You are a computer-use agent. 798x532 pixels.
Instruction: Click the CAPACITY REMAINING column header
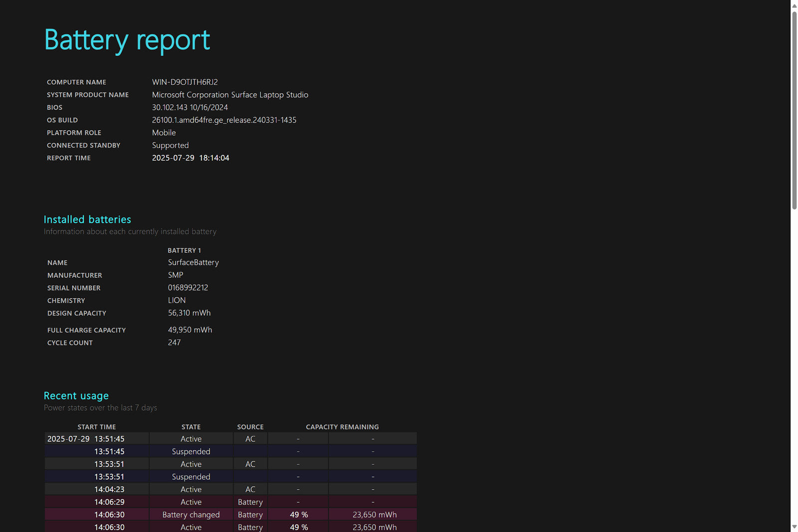342,427
